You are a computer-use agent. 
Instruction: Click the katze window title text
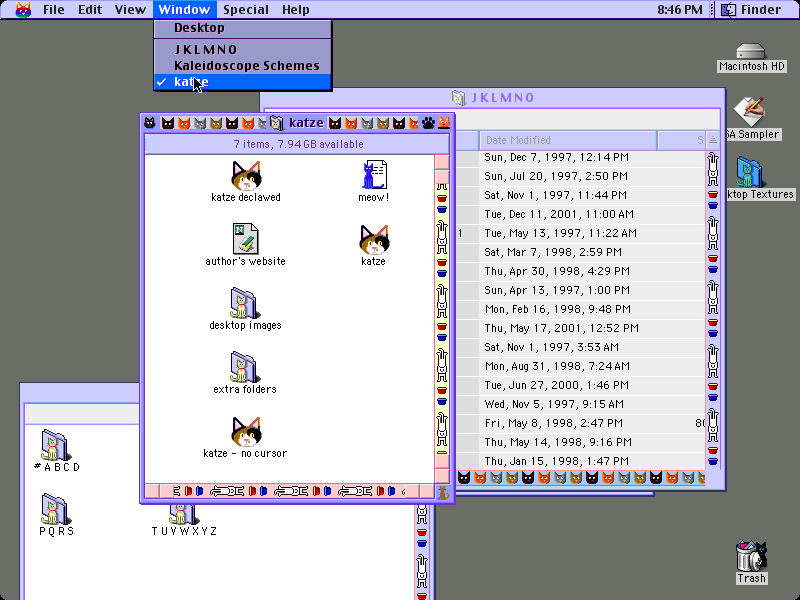(306, 123)
